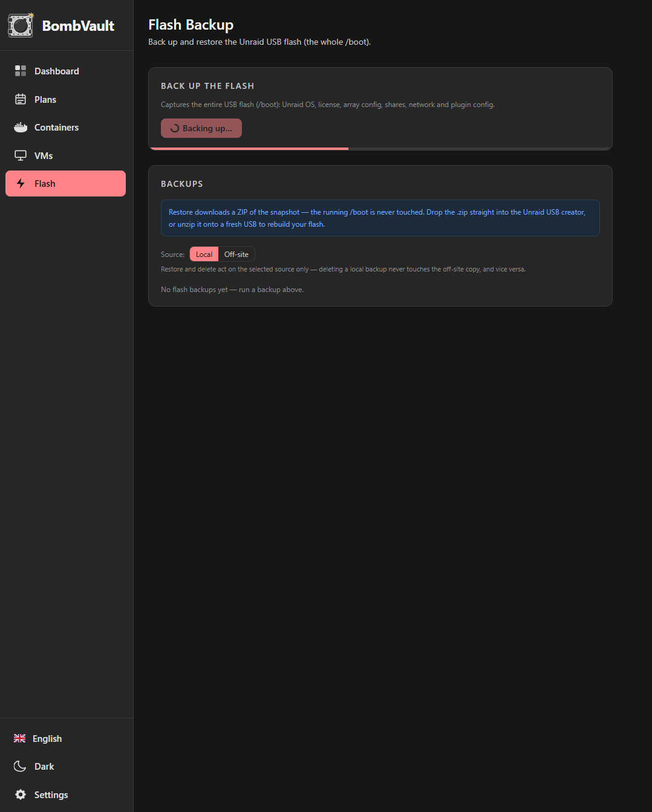The height and width of the screenshot is (812, 652).
Task: Click the Dashboard grid icon
Action: 21,71
